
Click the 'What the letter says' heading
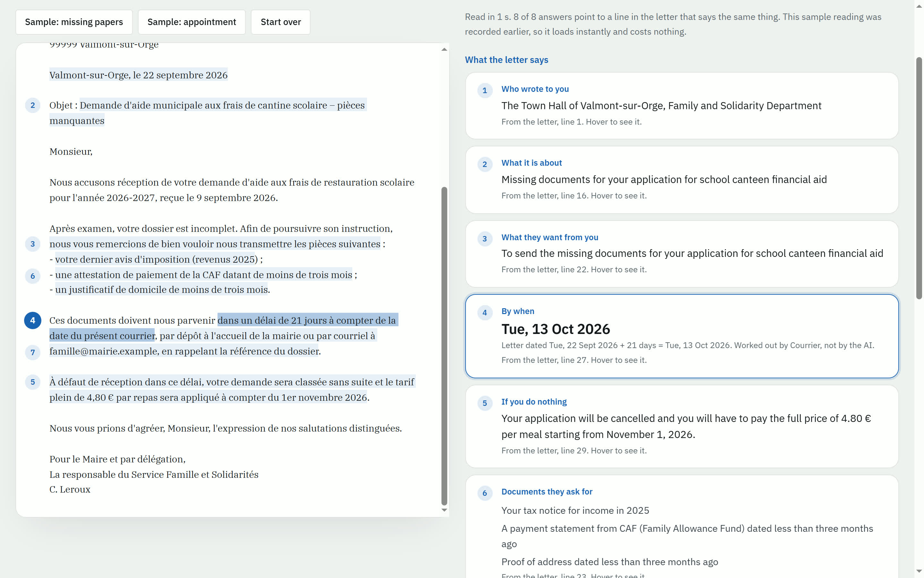[x=506, y=60]
